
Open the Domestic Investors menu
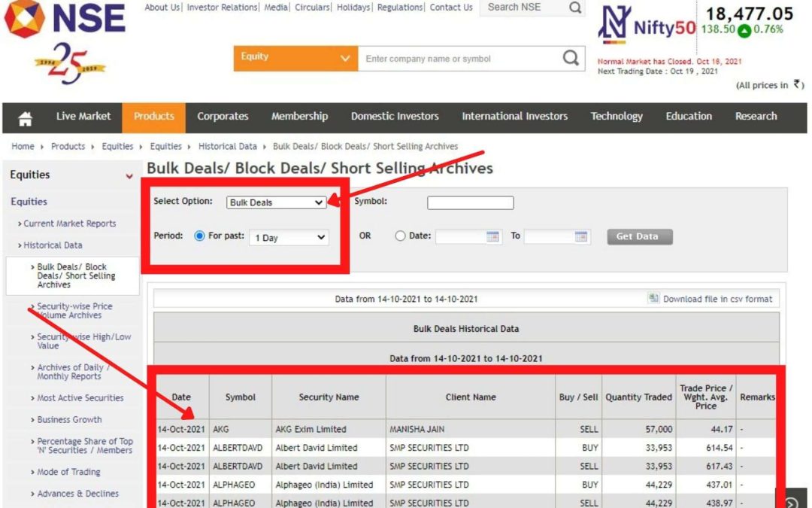395,116
